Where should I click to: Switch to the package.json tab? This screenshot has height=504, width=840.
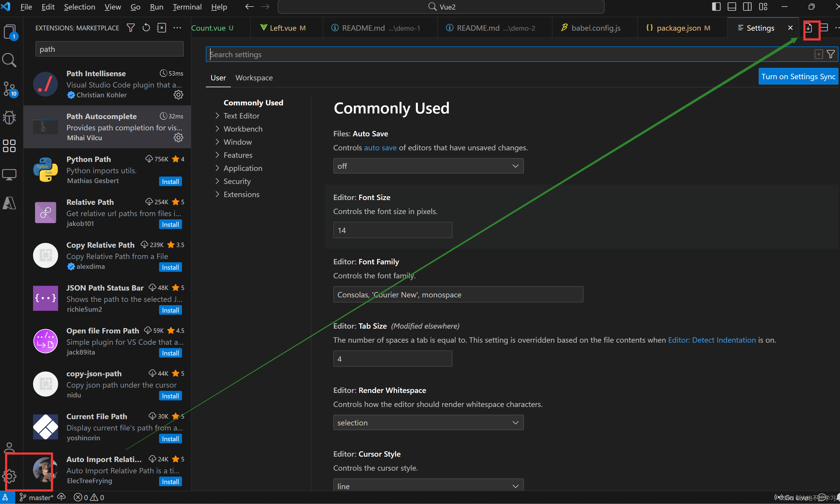[x=682, y=28]
